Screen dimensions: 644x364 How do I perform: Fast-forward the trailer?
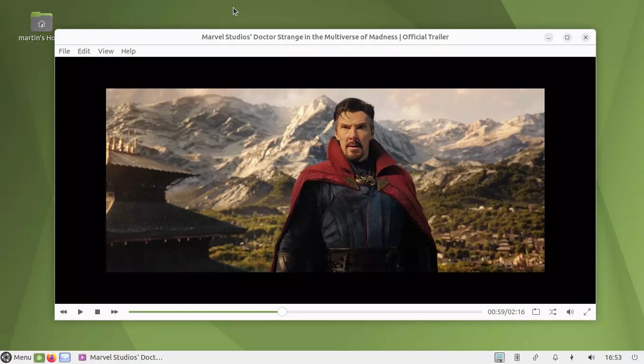(114, 311)
